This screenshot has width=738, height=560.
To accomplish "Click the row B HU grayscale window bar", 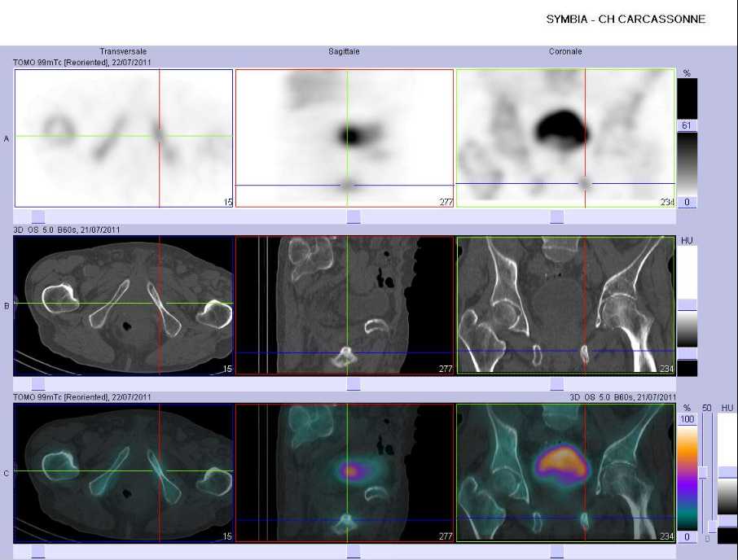I will tap(687, 329).
